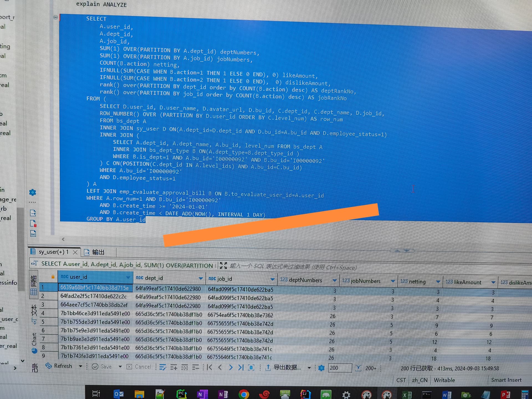Open the fetch size settings gear

pos(321,368)
